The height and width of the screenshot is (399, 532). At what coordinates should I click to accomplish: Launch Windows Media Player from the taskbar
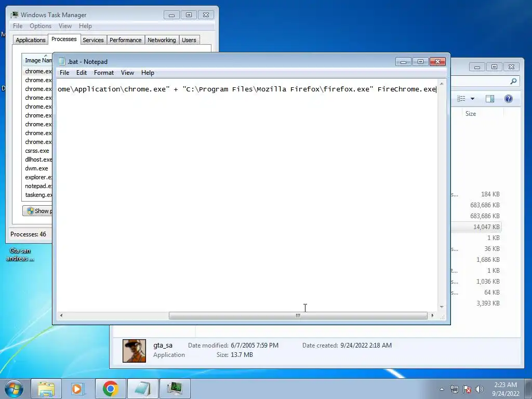coord(78,389)
